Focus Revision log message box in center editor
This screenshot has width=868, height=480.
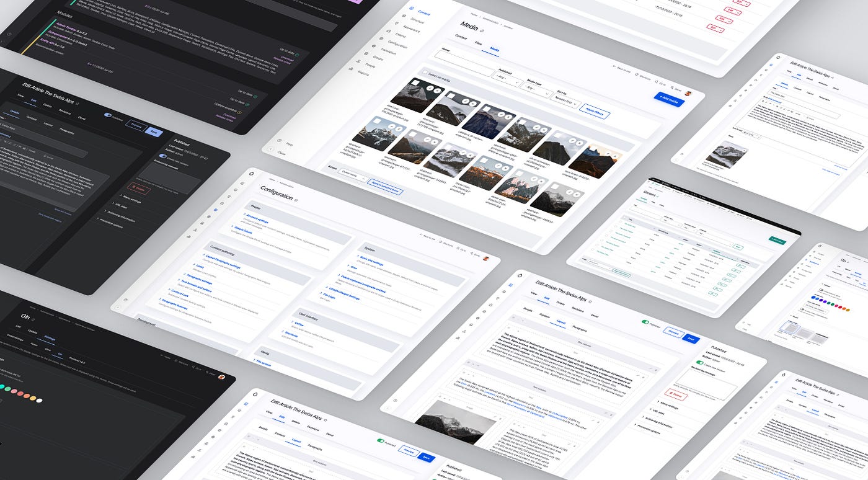[706, 385]
